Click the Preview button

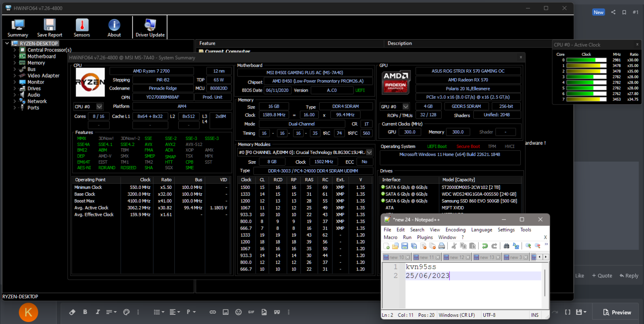(x=617, y=312)
